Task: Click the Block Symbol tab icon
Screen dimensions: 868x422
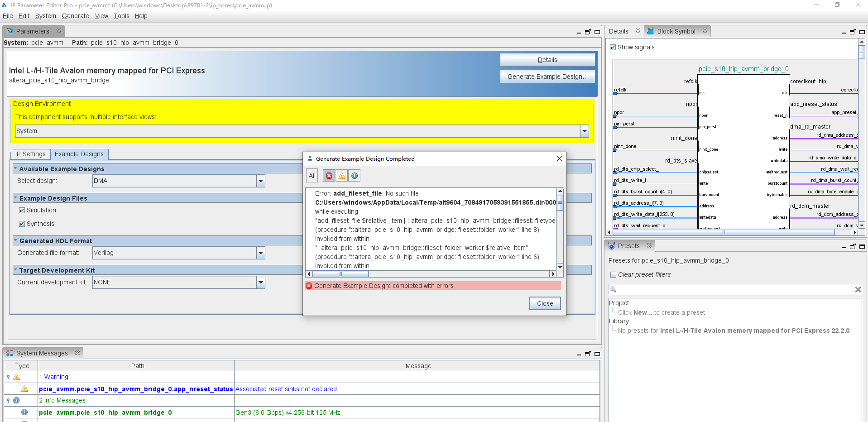Action: pos(651,31)
